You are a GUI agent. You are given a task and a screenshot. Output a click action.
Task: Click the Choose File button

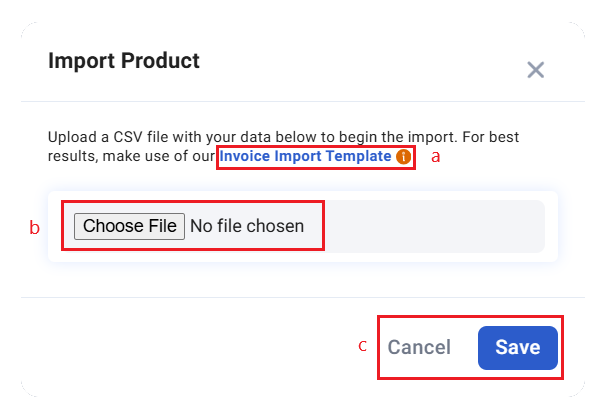(130, 226)
